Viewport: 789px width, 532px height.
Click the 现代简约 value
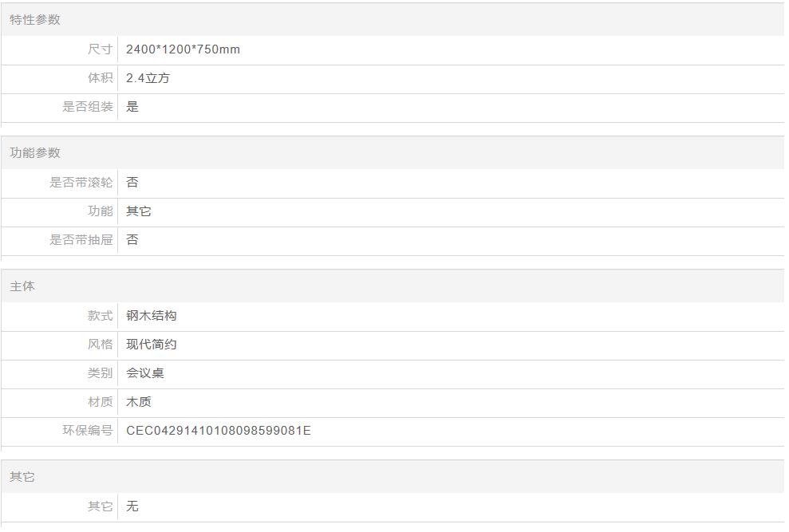pyautogui.click(x=152, y=345)
